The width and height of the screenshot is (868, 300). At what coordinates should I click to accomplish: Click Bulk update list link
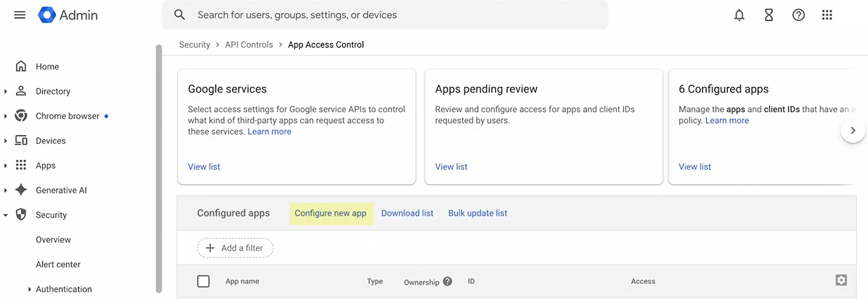(x=477, y=213)
